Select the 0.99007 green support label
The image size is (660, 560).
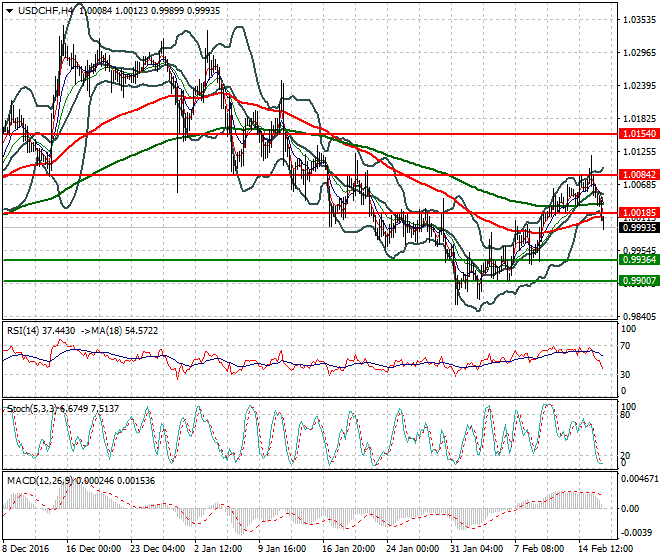(639, 281)
